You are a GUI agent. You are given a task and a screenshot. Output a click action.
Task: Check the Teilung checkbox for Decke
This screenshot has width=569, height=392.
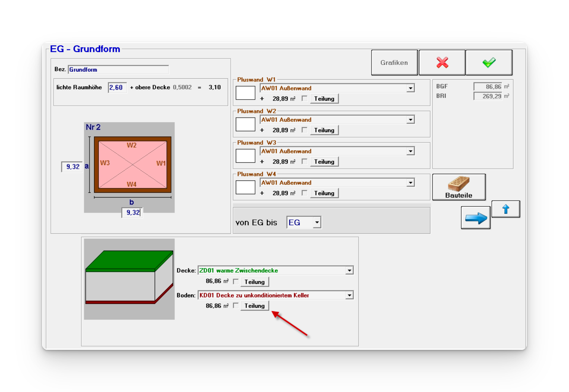pos(236,282)
